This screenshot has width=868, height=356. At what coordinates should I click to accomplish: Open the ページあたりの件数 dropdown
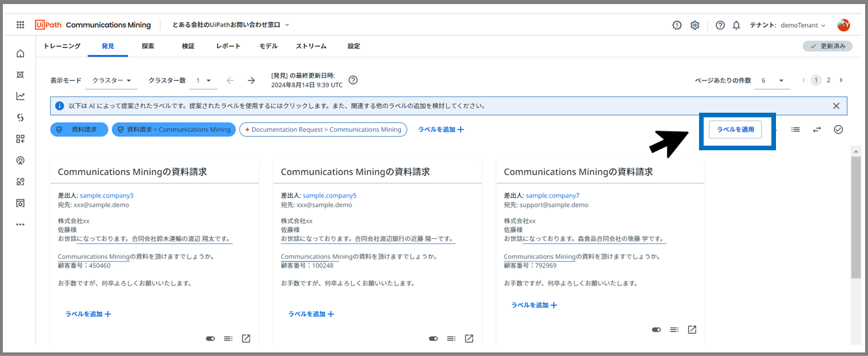(773, 80)
